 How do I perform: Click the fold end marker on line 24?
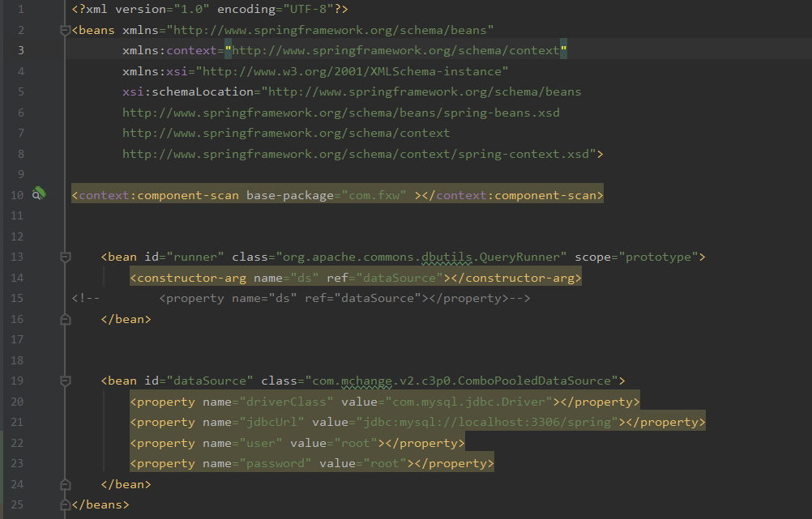point(66,484)
